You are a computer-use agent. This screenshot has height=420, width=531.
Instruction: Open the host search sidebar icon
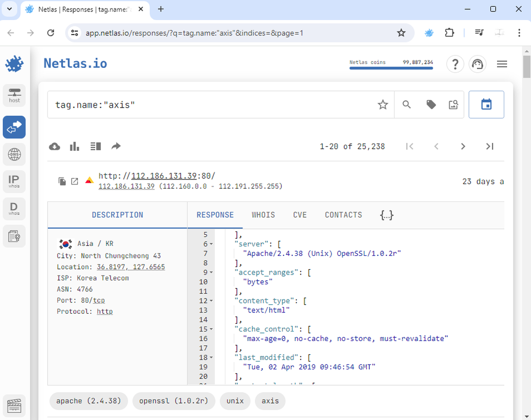click(14, 95)
